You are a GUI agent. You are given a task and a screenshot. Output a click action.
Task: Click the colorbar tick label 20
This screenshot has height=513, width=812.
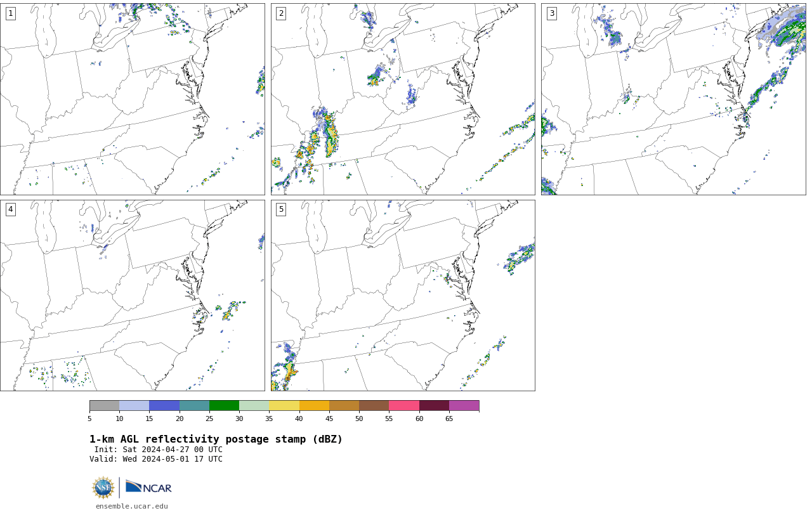click(180, 419)
